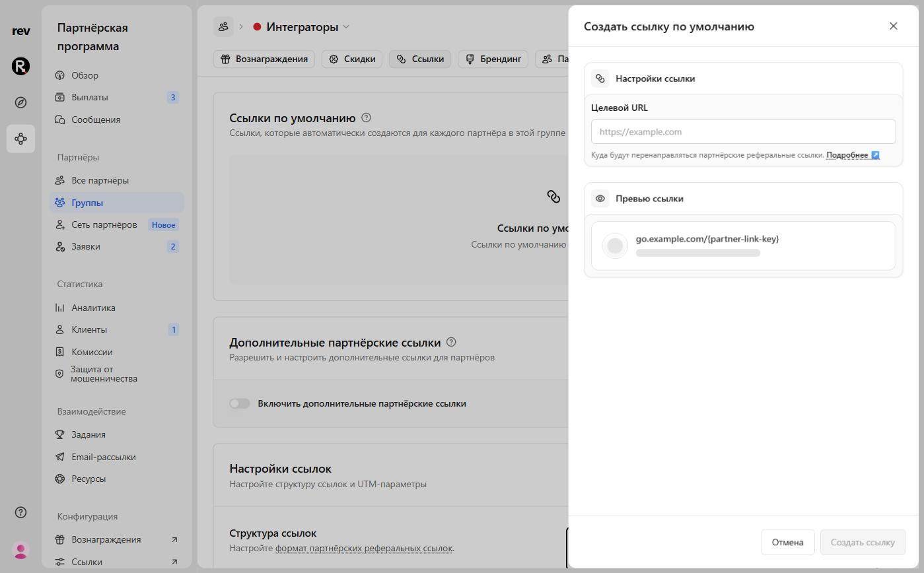Open Комиссии in the sidebar
This screenshot has height=573, width=924.
tap(116, 352)
